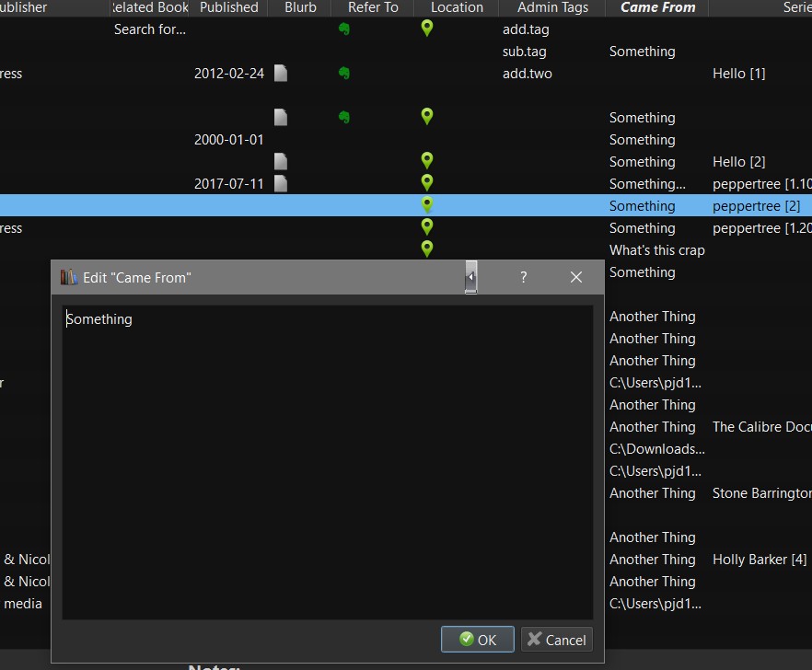The width and height of the screenshot is (812, 670).
Task: Select the sub.tag cell
Action: click(524, 52)
